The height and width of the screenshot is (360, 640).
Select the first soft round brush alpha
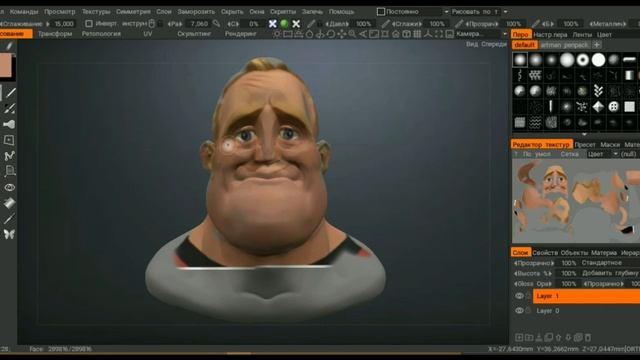(520, 60)
